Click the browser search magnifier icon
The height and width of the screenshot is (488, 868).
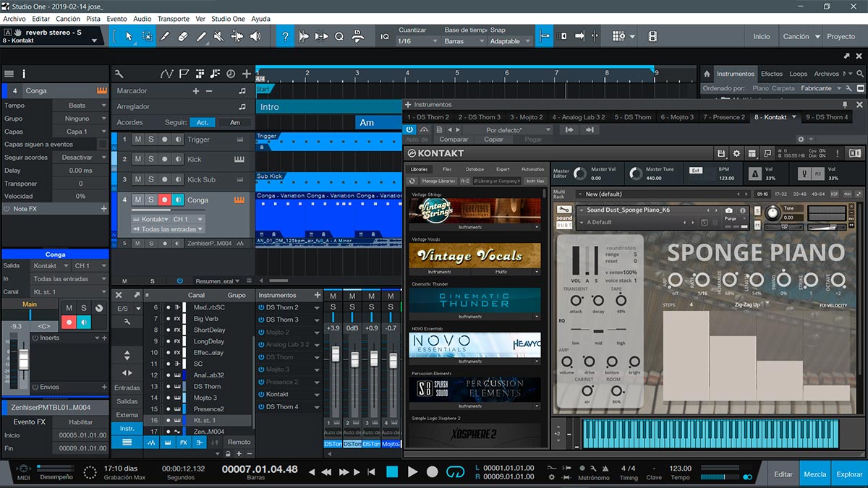pos(859,74)
